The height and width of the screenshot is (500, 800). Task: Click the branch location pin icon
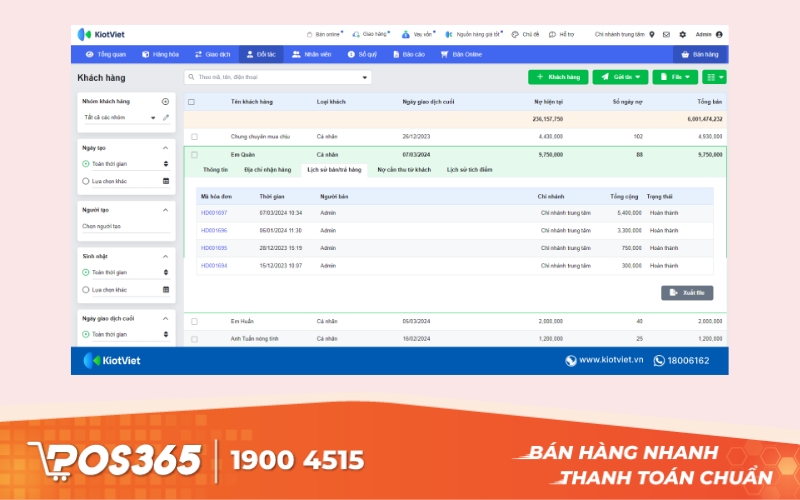click(652, 35)
